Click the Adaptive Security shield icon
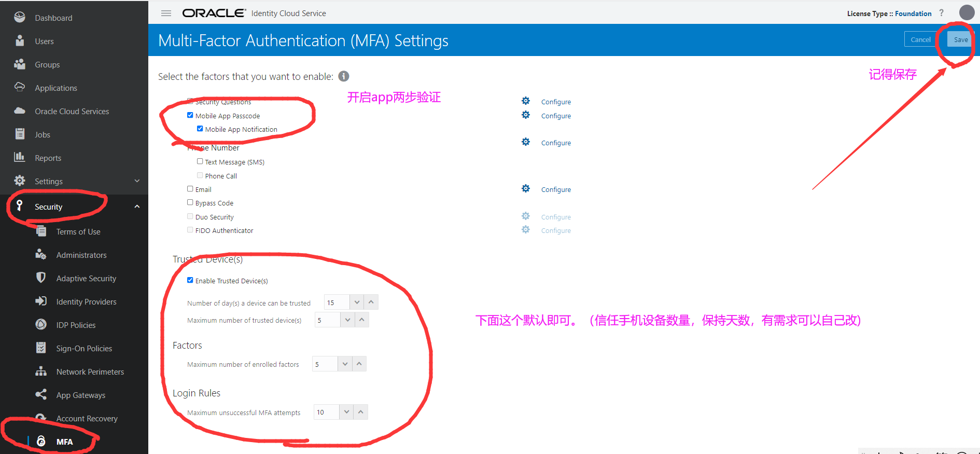This screenshot has height=454, width=980. [x=41, y=278]
